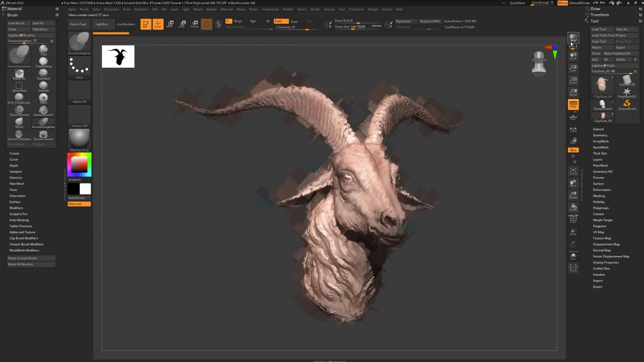Viewport: 644px width, 362px height.
Task: Click the BPR render button
Action: tap(573, 38)
